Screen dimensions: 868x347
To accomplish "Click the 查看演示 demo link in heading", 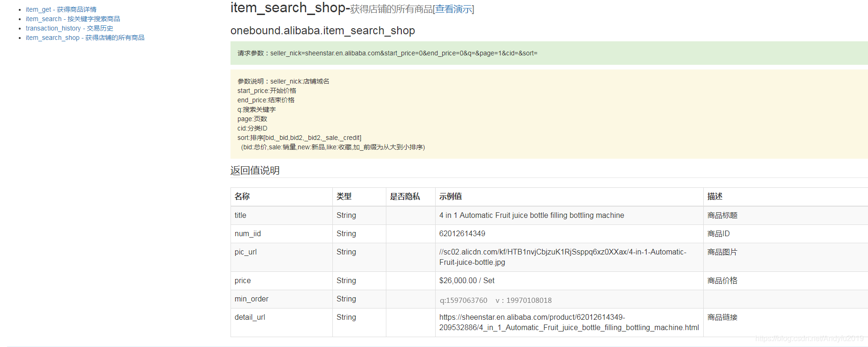I will tap(453, 9).
